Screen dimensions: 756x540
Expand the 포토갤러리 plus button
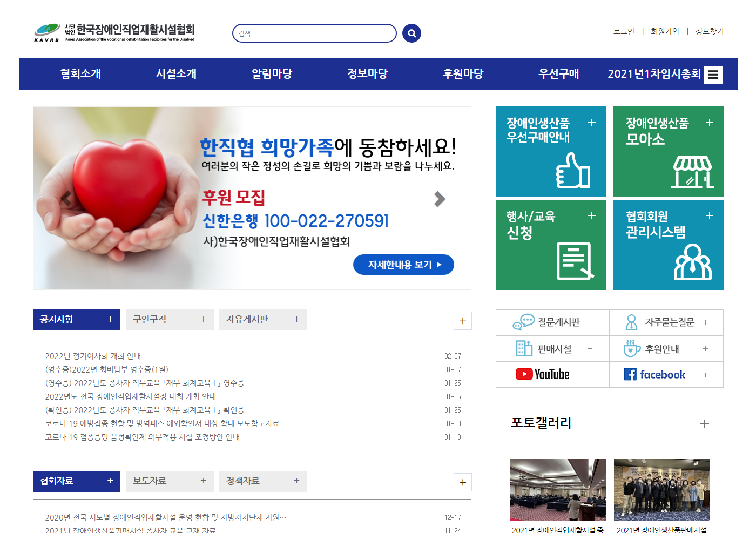click(704, 424)
